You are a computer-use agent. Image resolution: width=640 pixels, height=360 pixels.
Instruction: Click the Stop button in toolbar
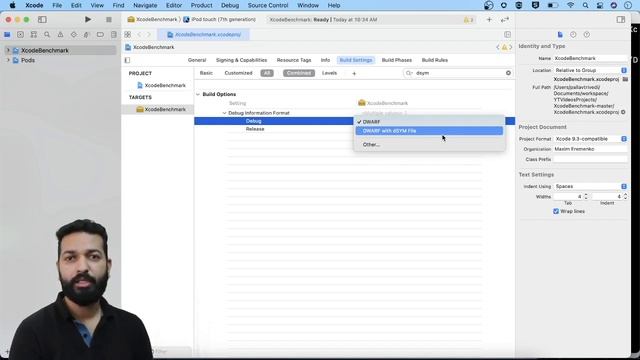point(109,20)
